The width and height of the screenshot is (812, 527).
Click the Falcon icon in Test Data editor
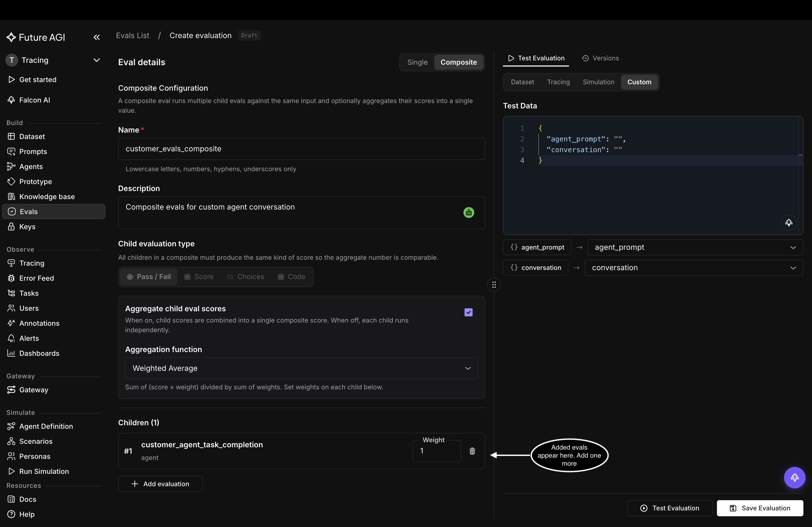(x=788, y=223)
